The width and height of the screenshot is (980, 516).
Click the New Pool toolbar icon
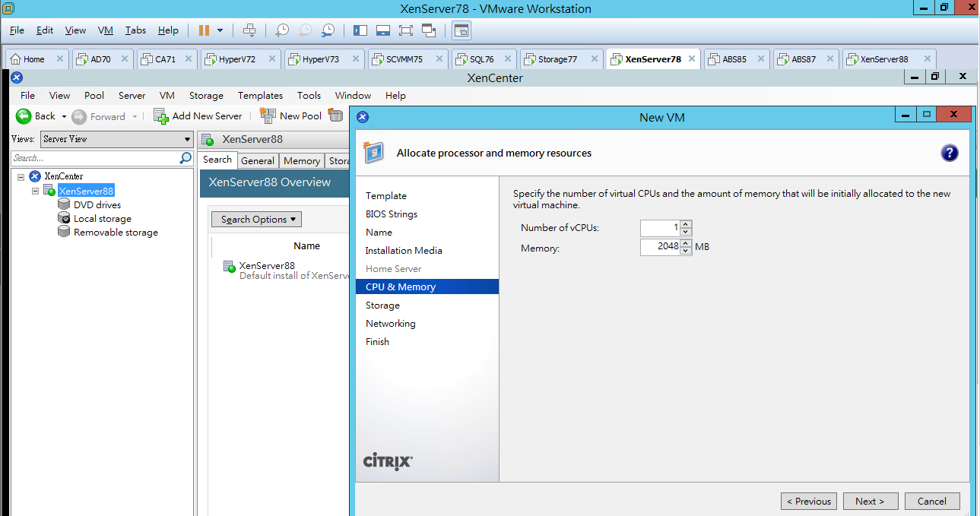(x=268, y=116)
